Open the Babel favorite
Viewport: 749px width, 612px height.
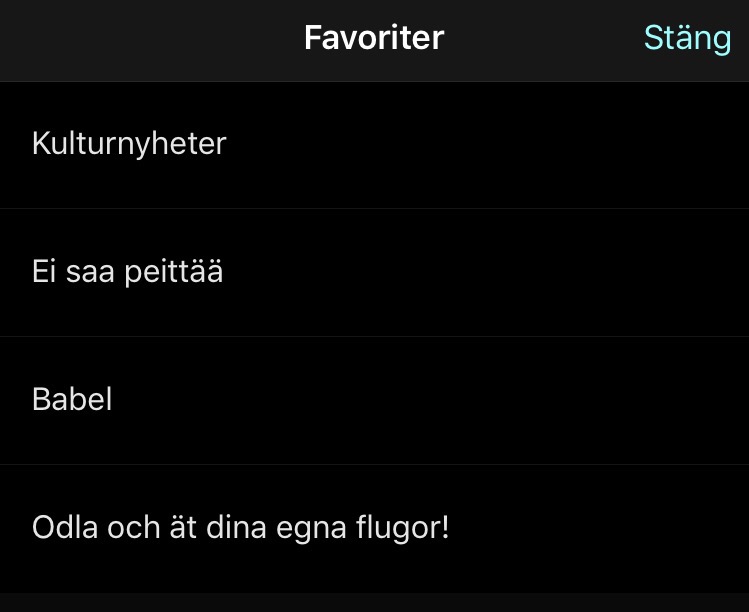click(72, 400)
